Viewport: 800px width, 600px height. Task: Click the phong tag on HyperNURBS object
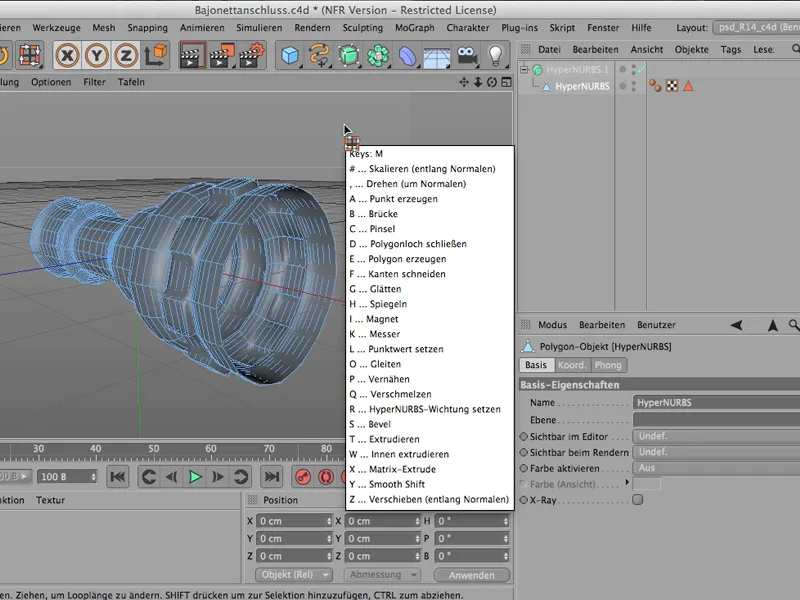point(655,86)
